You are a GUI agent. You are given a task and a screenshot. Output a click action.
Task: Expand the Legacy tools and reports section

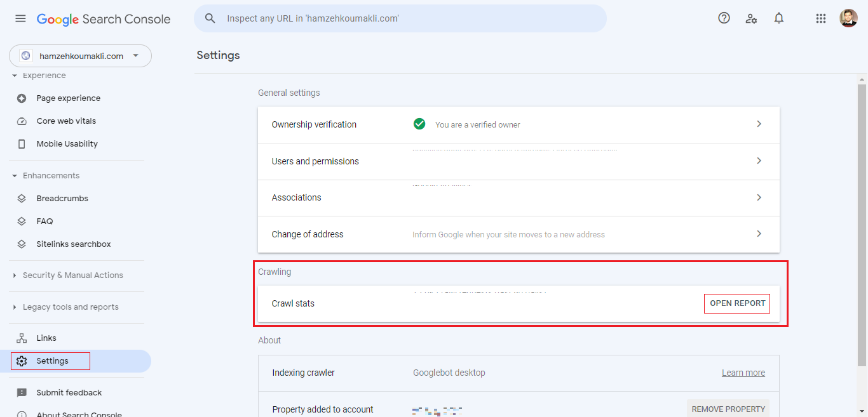point(70,307)
